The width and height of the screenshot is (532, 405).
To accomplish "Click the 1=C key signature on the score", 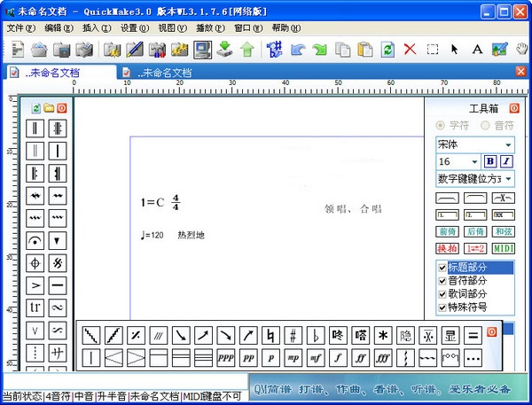I will [x=153, y=203].
